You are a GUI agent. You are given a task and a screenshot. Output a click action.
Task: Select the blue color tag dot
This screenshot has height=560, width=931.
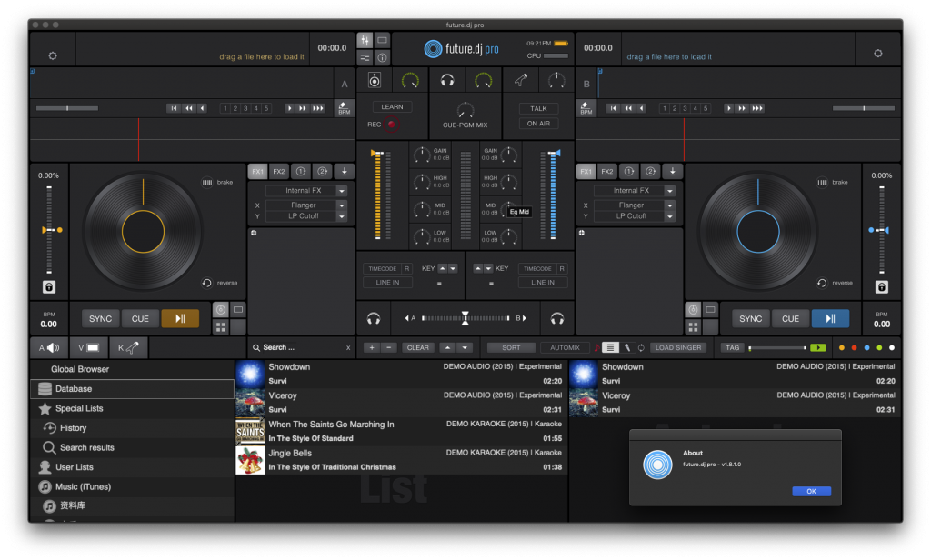point(866,347)
